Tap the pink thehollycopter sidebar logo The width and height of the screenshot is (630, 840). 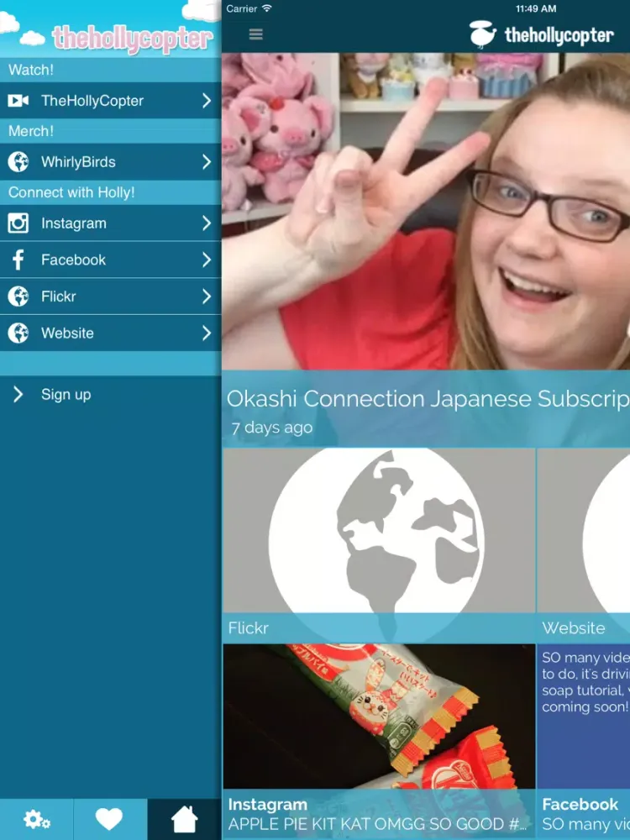point(133,38)
